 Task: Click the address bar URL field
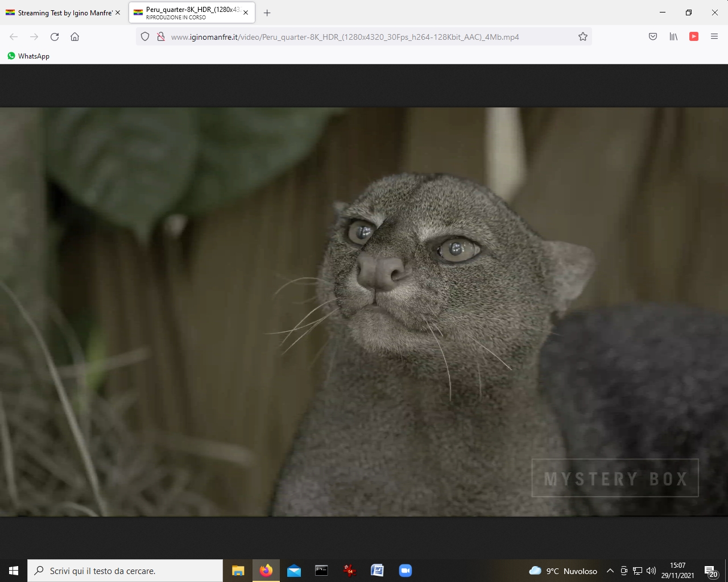click(364, 37)
